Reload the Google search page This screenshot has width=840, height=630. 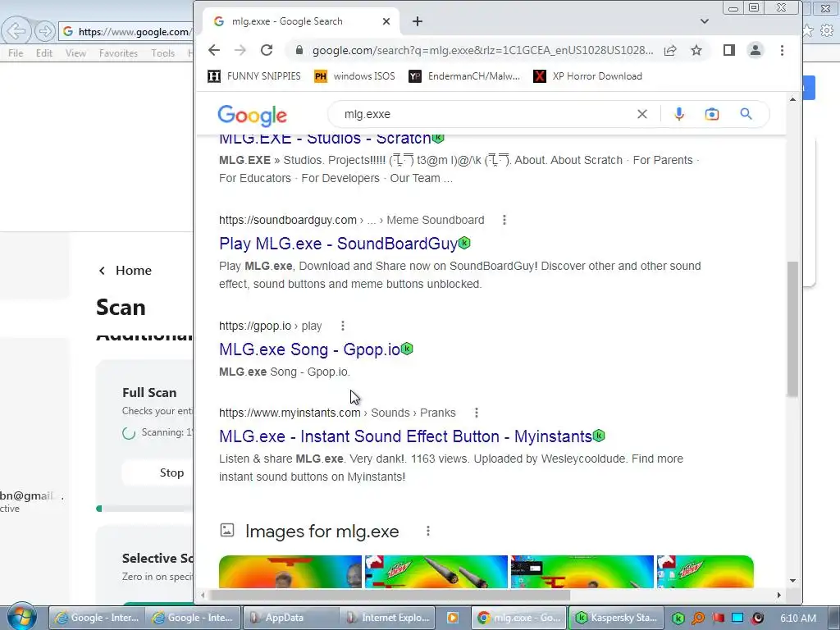(267, 50)
